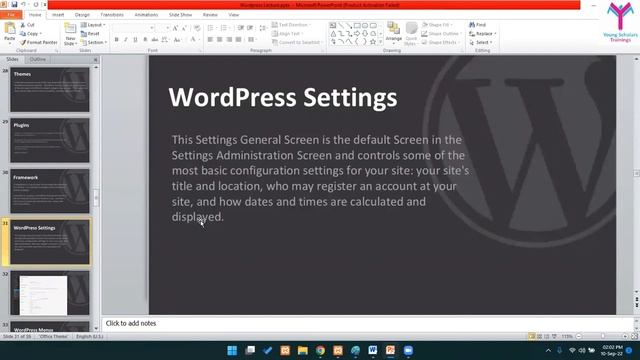Toggle Italic formatting
This screenshot has height=360, width=640.
point(126,40)
